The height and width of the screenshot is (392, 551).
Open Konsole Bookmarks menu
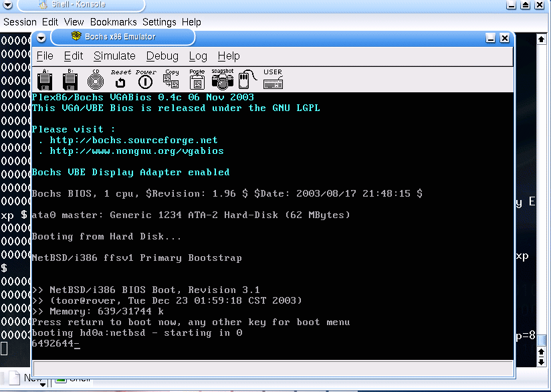point(114,22)
